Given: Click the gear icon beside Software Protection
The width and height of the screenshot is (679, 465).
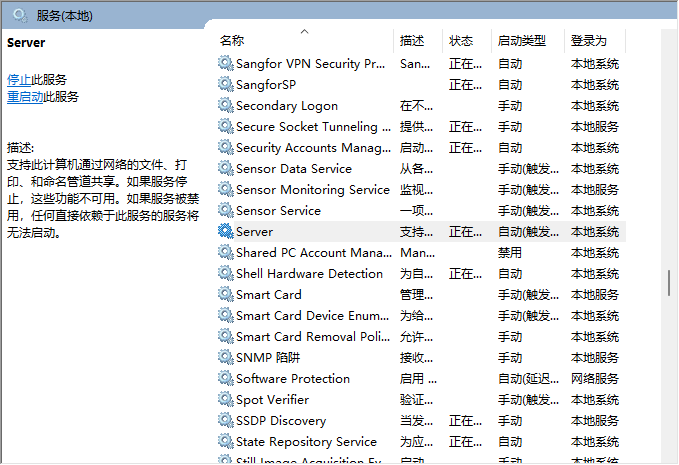Looking at the screenshot, I should 226,378.
